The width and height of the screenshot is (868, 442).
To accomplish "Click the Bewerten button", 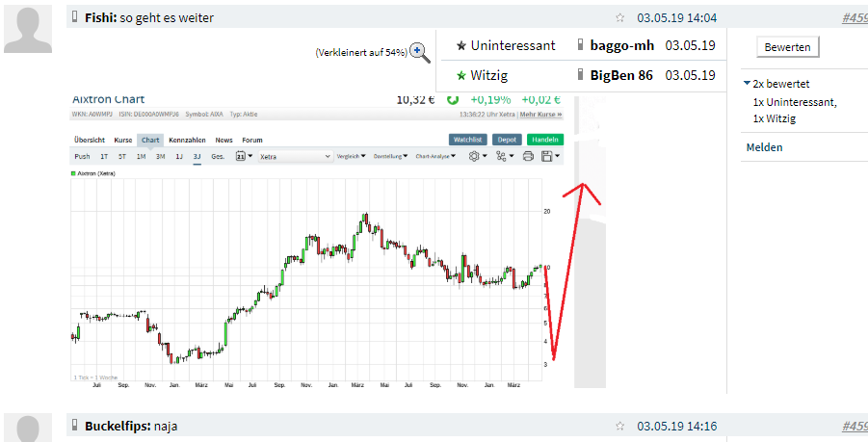I will click(788, 47).
